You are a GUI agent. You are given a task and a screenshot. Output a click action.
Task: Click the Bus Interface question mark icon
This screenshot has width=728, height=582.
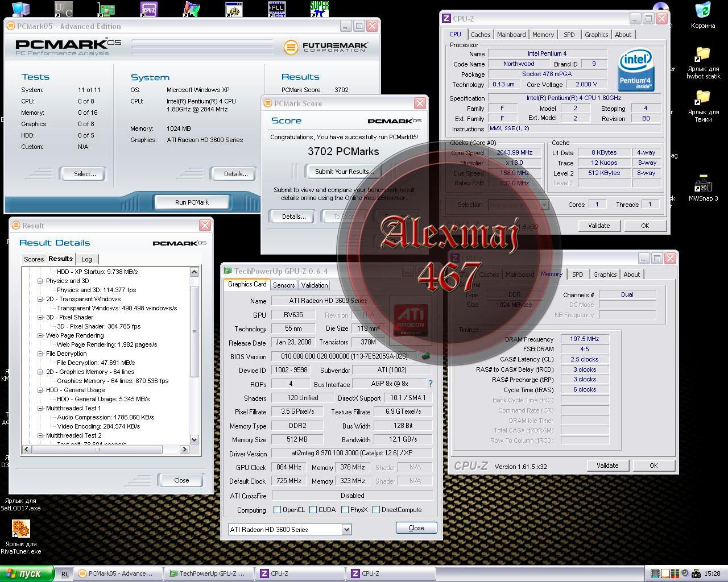click(x=430, y=384)
